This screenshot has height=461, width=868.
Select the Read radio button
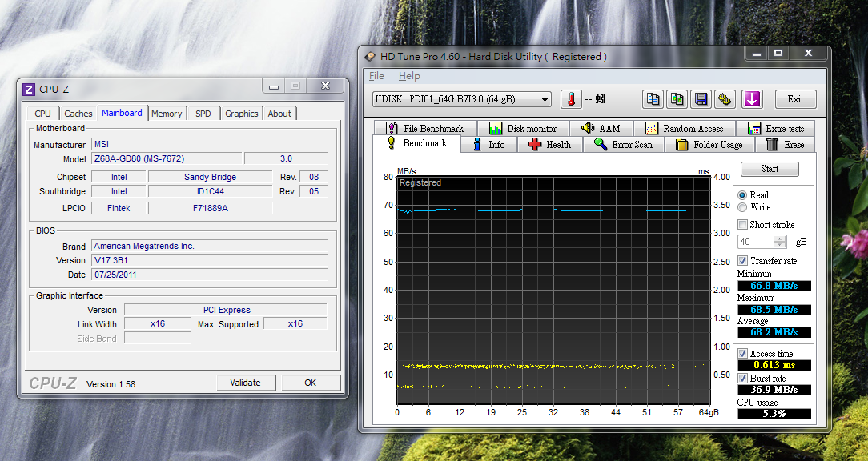742,195
